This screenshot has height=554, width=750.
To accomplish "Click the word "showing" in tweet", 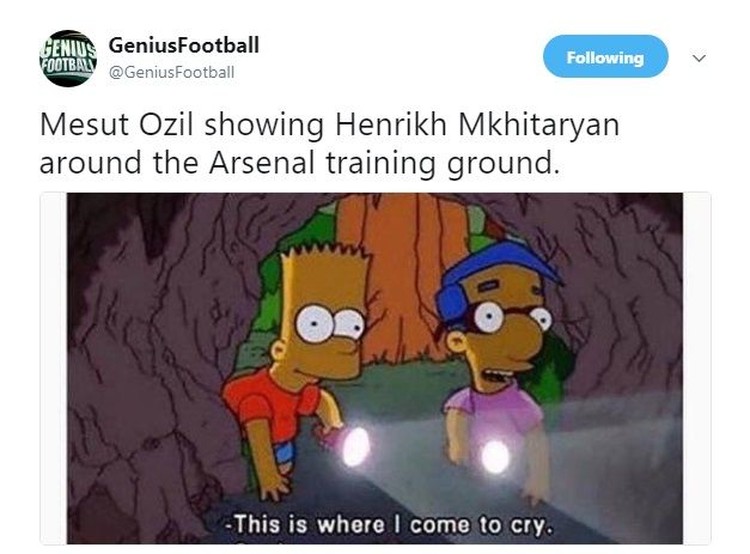I will click(264, 126).
